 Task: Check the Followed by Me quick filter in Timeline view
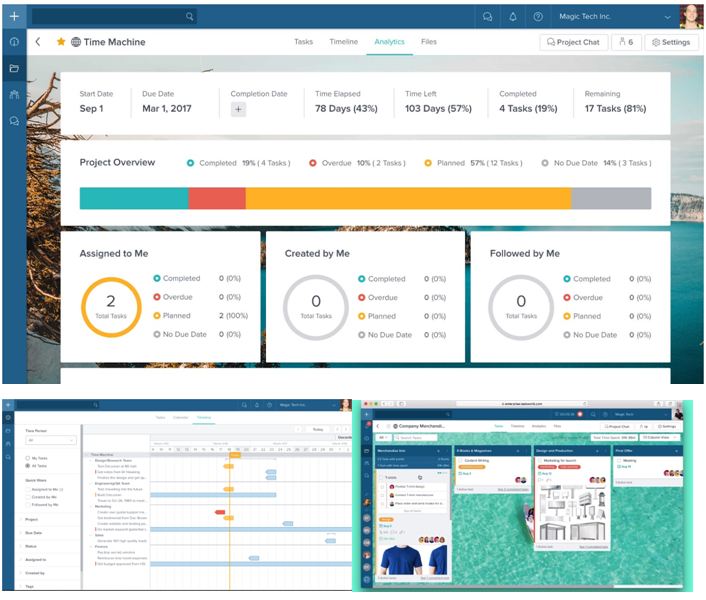coord(28,505)
